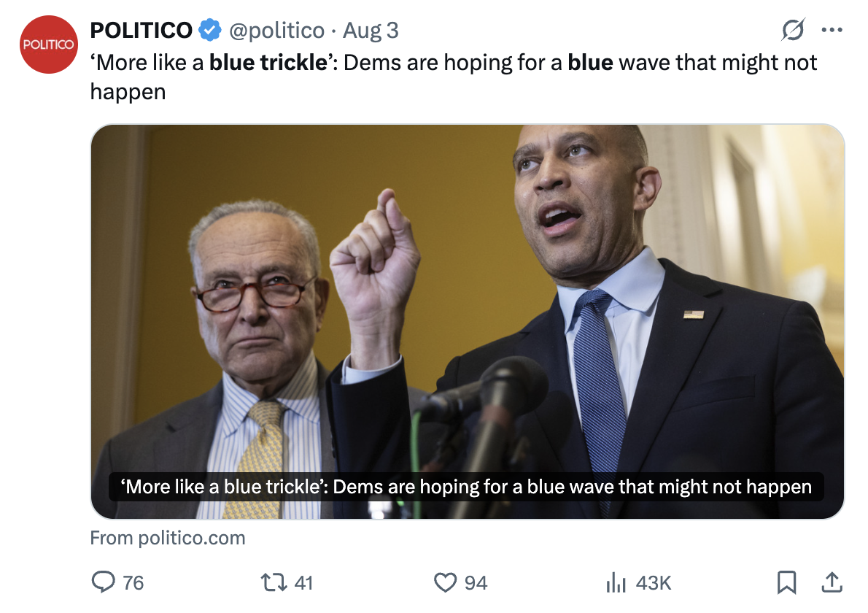Click the blue verified badge
868x613 pixels.
pyautogui.click(x=211, y=31)
